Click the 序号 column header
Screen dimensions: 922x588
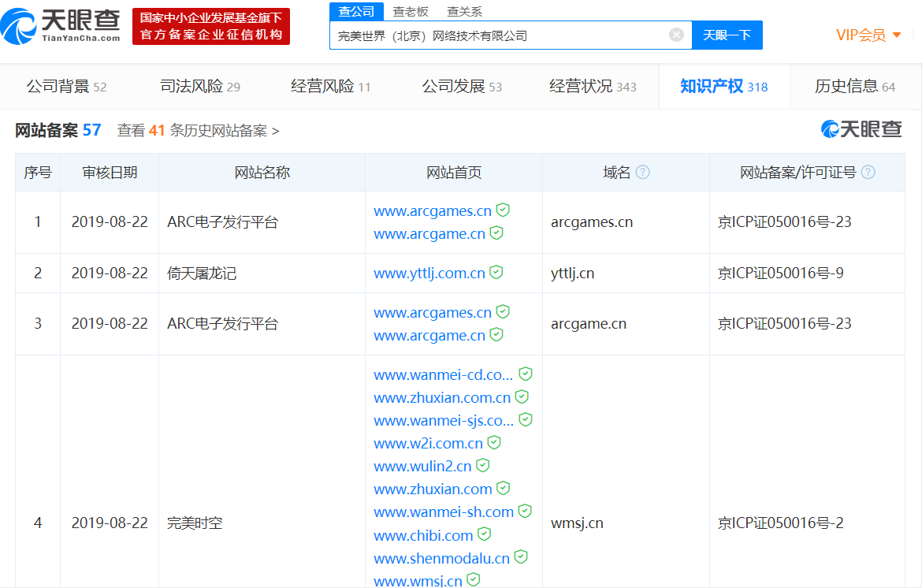click(x=38, y=173)
